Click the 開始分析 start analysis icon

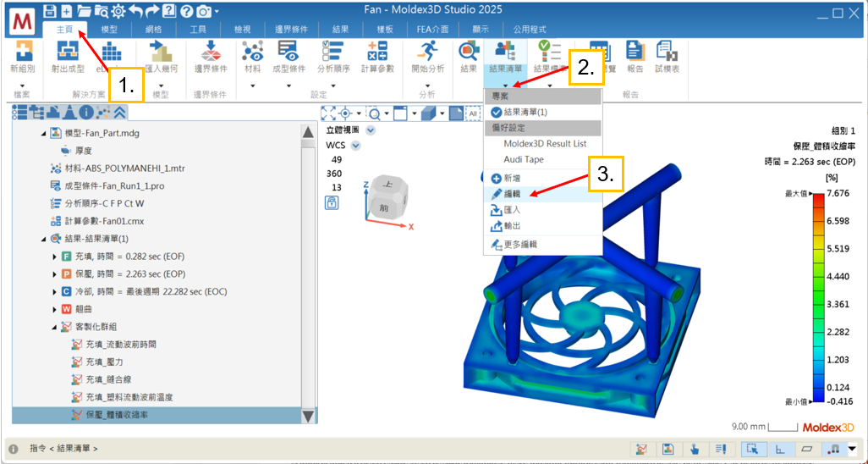427,51
